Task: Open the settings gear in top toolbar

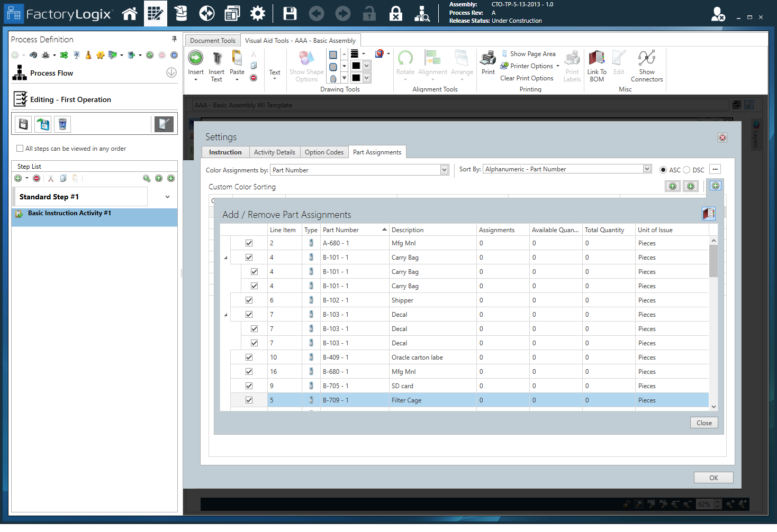Action: coord(258,14)
